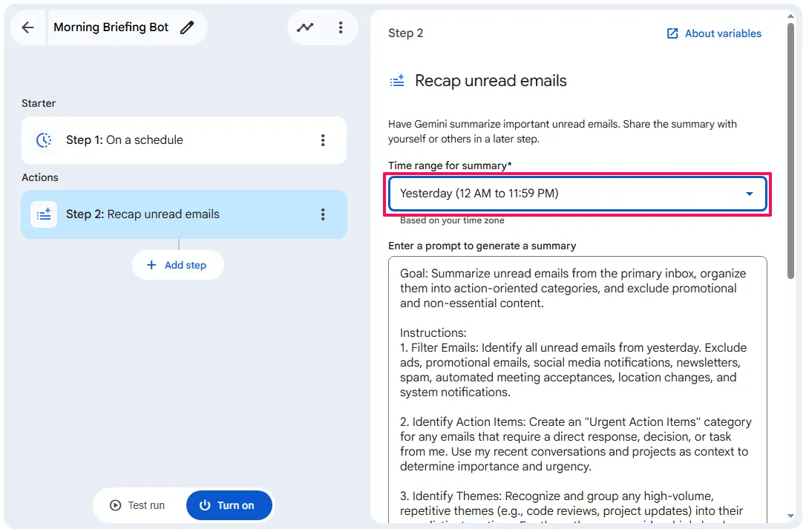Toggle the flow with Turn on
Viewport: 806px width, 532px height.
[x=229, y=505]
